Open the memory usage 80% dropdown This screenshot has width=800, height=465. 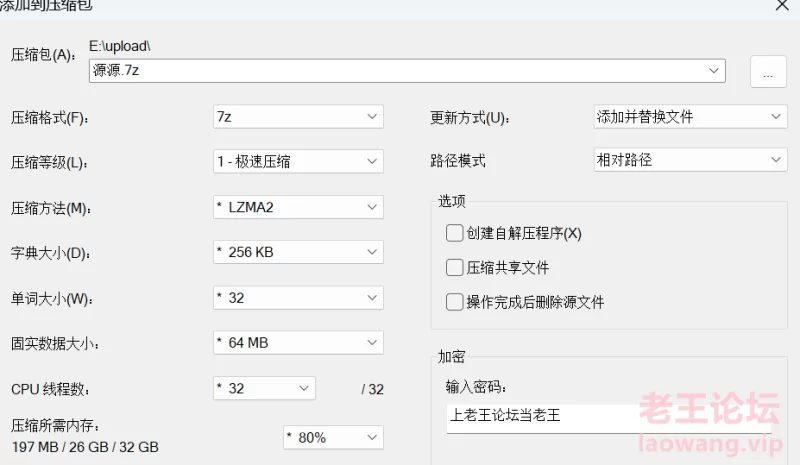click(333, 437)
